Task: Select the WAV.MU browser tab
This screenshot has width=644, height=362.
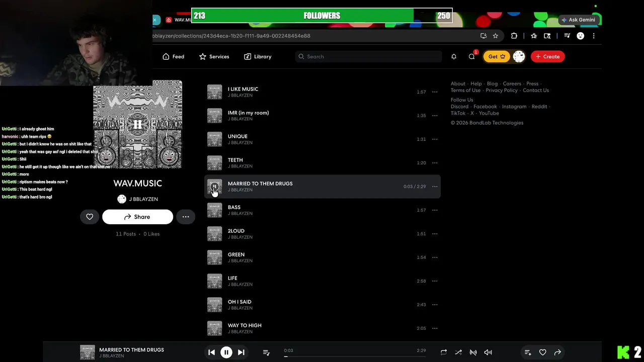Action: click(179, 20)
